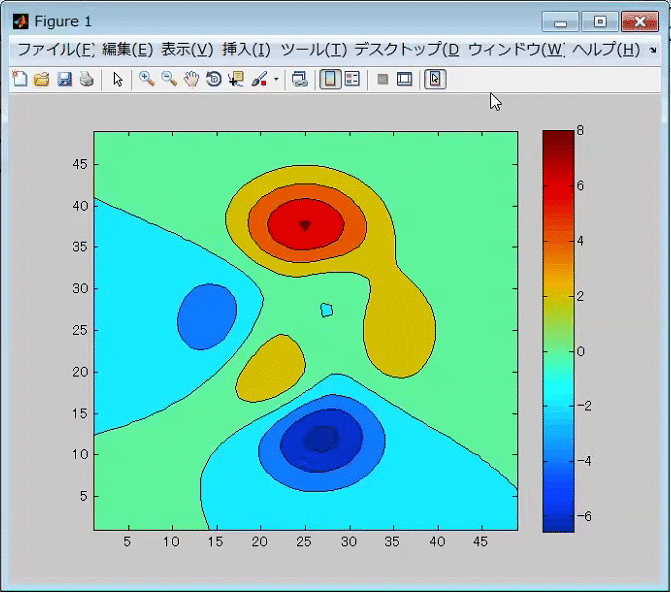Toggle the Edit Plot arrow tool
The image size is (671, 593).
[x=117, y=80]
